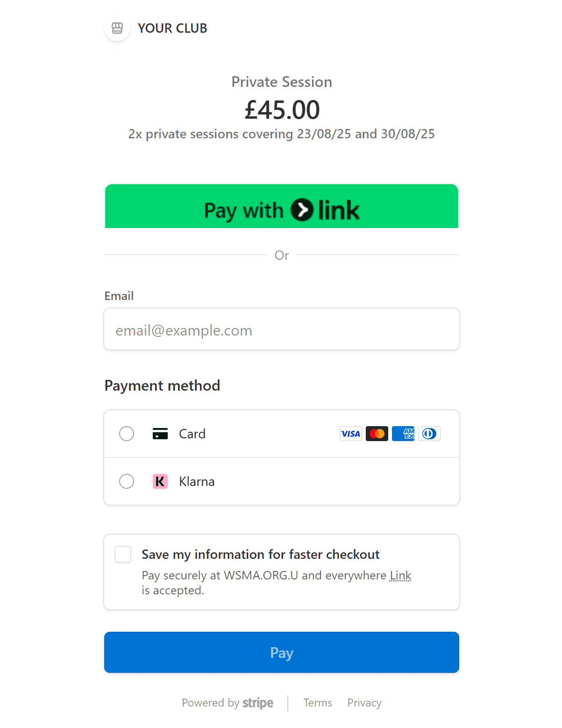Click the black card icon next to Card
Image resolution: width=562 pixels, height=728 pixels.
(160, 434)
